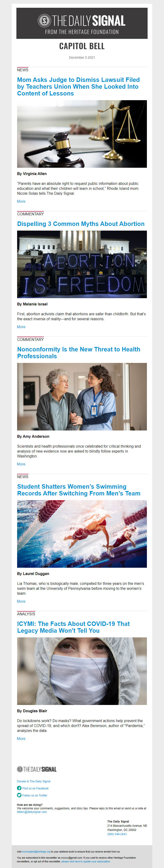Click the letters@dailysignal.com email link
164x868 pixels.
tap(32, 812)
